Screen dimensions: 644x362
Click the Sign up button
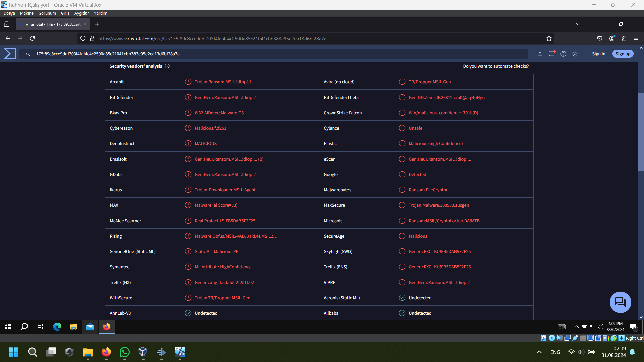click(x=623, y=54)
